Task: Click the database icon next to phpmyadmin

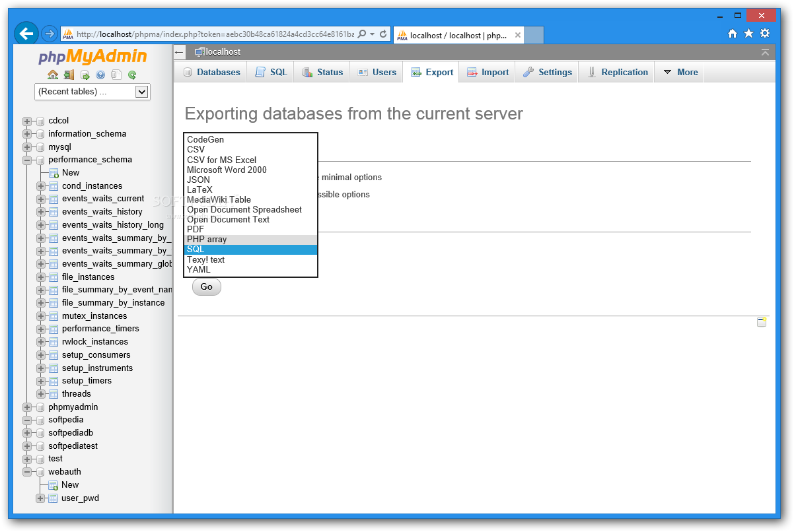Action: pos(40,407)
